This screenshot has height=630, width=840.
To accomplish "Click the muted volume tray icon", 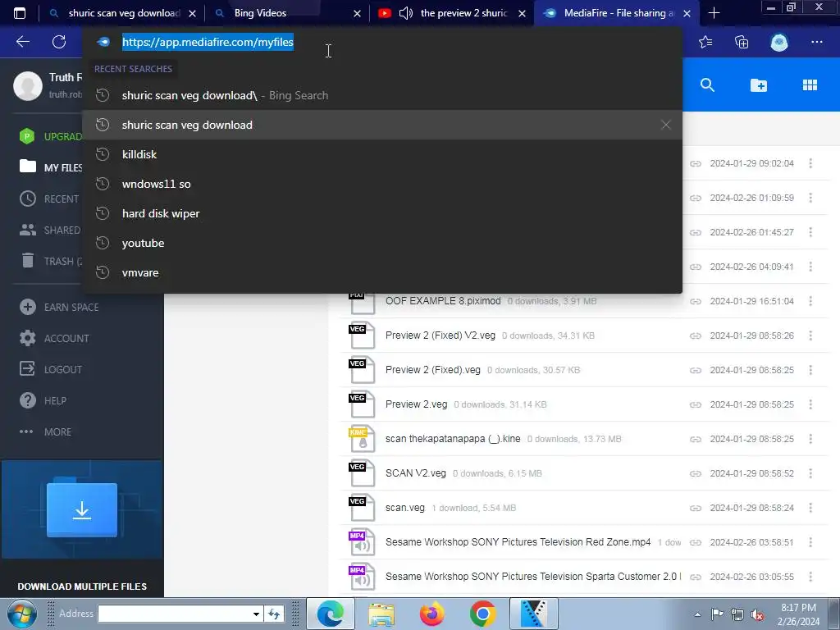I will click(757, 614).
